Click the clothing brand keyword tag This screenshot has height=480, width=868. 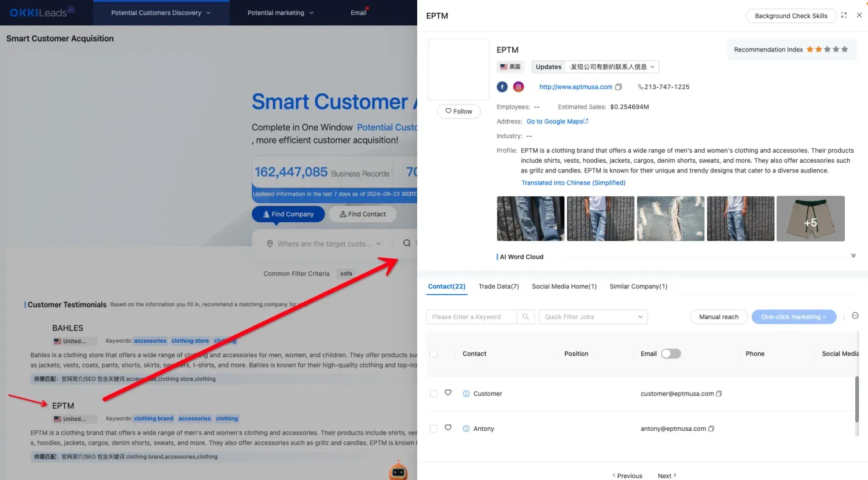[x=153, y=419]
